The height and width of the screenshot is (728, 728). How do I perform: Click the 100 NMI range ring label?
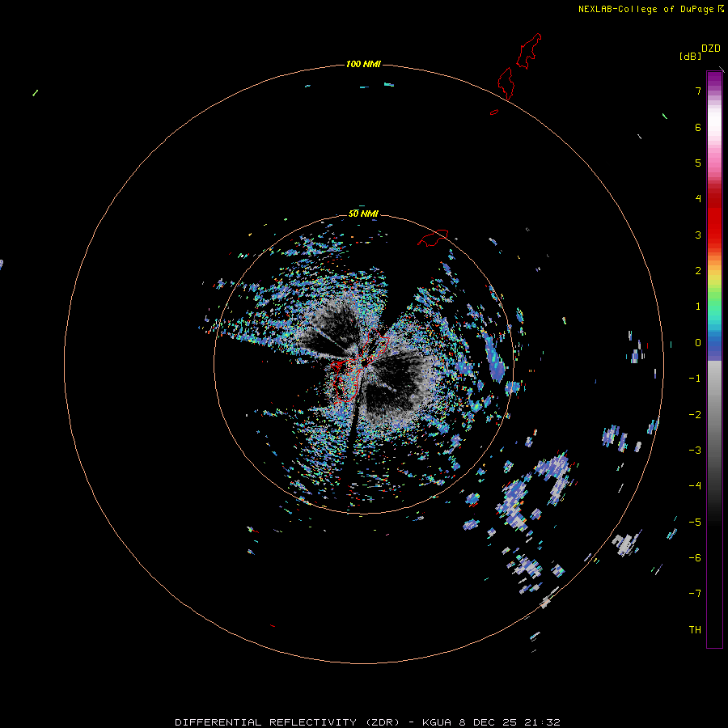(363, 64)
